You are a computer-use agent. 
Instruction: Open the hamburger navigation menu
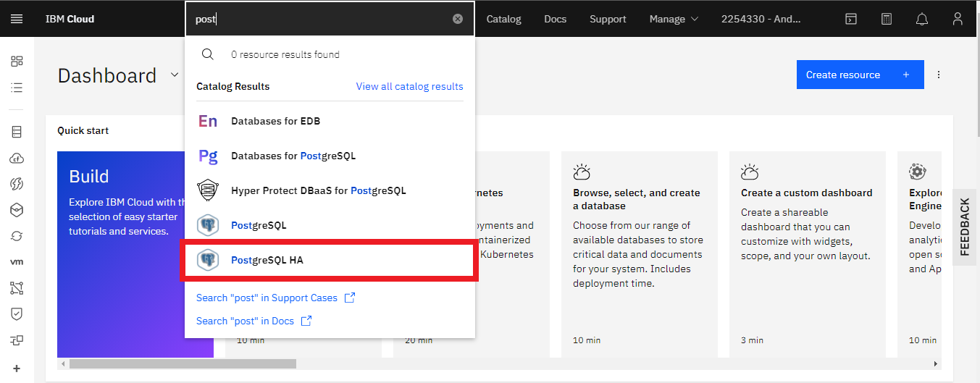[17, 19]
